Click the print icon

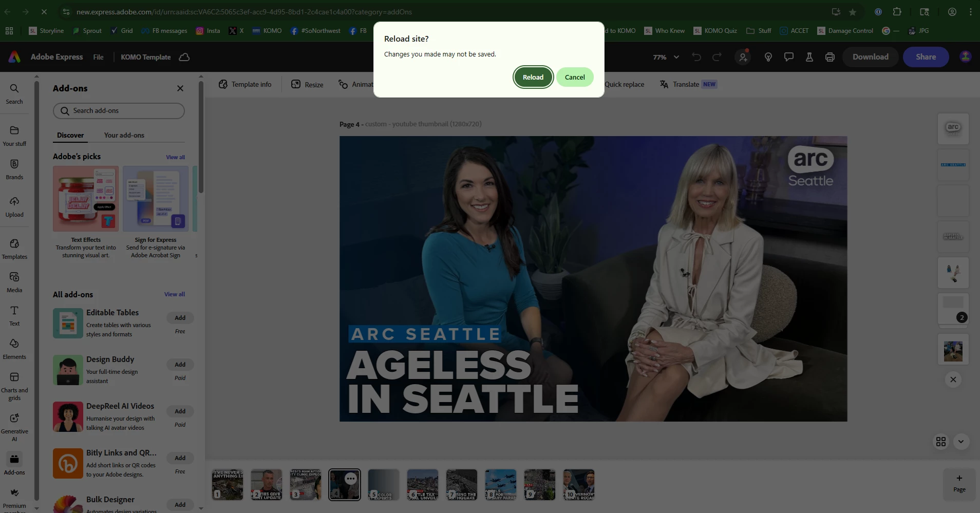pos(830,57)
